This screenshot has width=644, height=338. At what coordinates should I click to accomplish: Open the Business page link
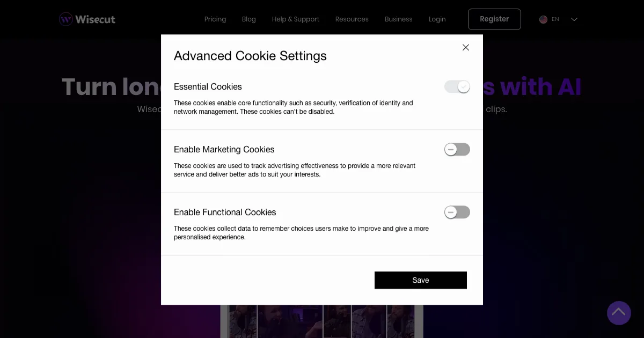(x=398, y=19)
